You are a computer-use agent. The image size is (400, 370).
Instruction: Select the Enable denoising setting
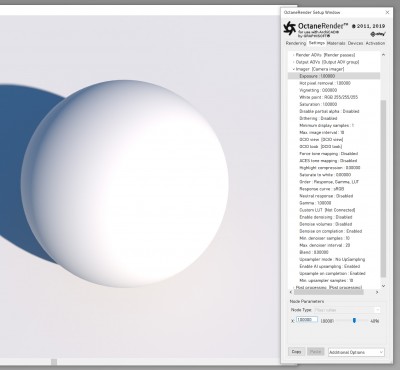[x=326, y=217]
